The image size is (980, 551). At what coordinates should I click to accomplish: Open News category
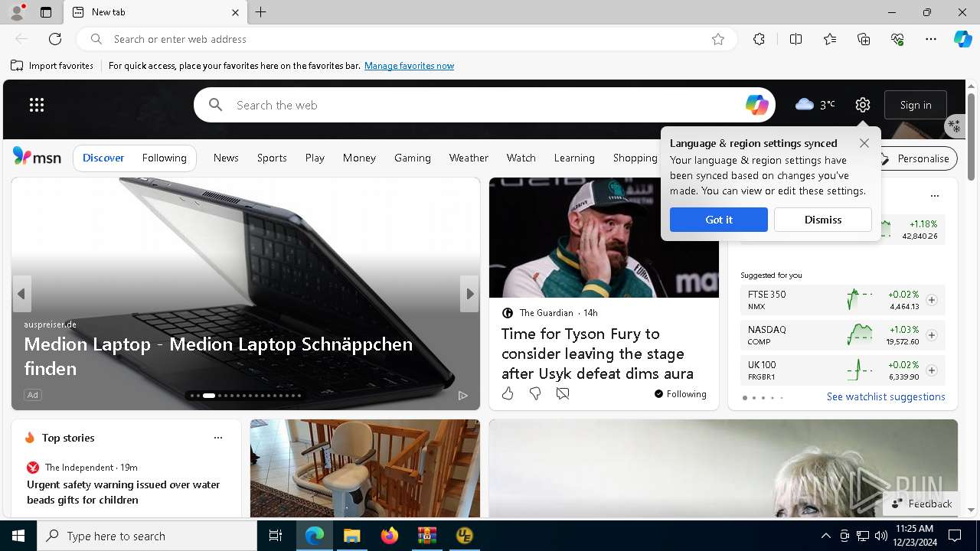click(226, 158)
